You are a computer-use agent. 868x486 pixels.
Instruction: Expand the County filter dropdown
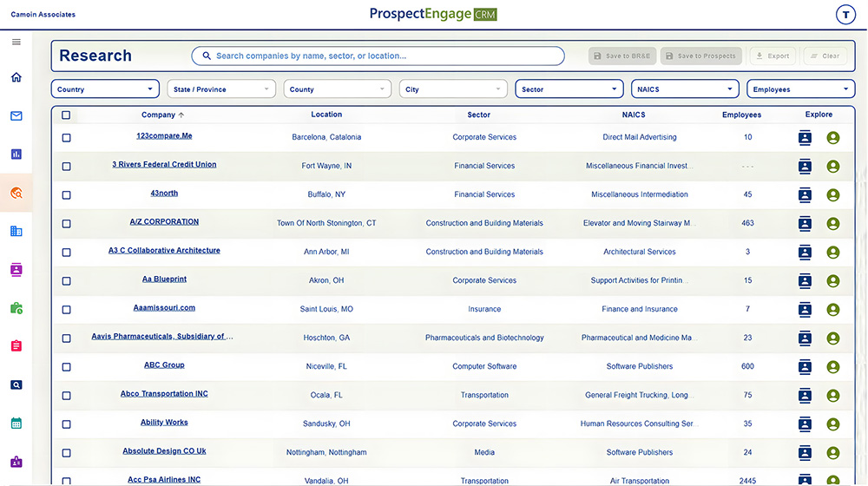[x=337, y=89]
